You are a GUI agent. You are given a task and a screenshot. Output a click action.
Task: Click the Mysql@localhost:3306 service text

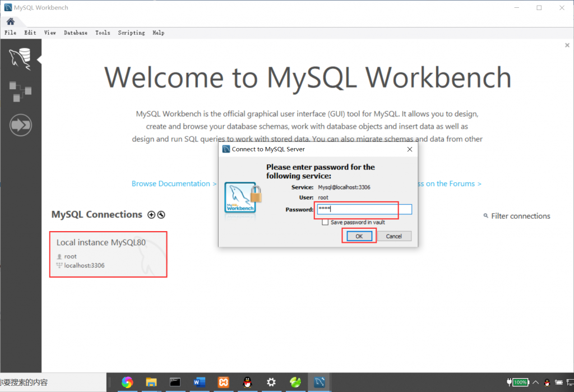coord(344,187)
